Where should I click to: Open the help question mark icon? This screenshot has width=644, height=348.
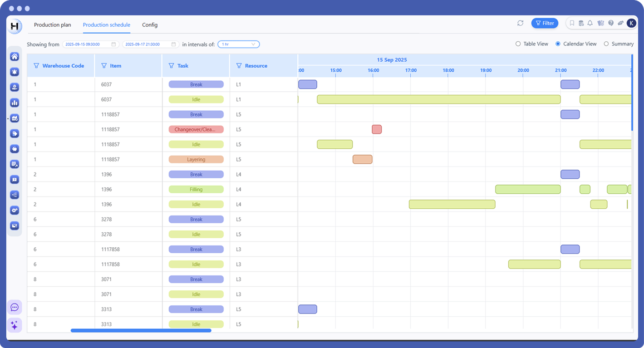[x=611, y=23]
